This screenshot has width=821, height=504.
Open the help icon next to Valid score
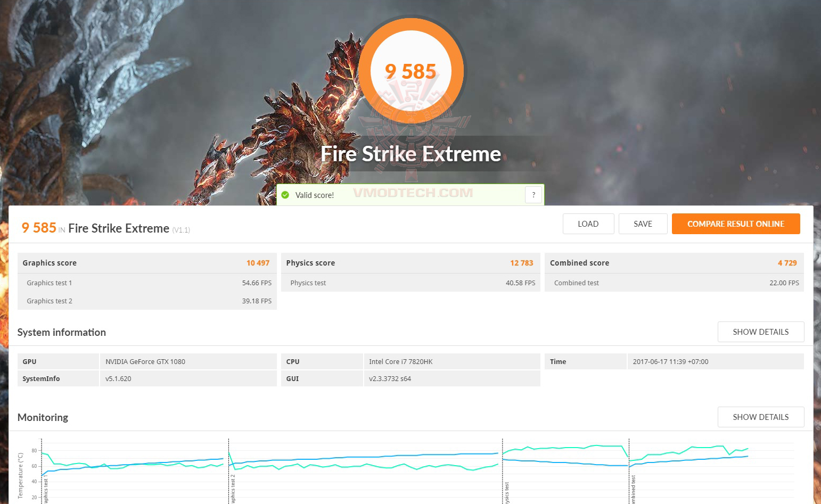pos(533,195)
